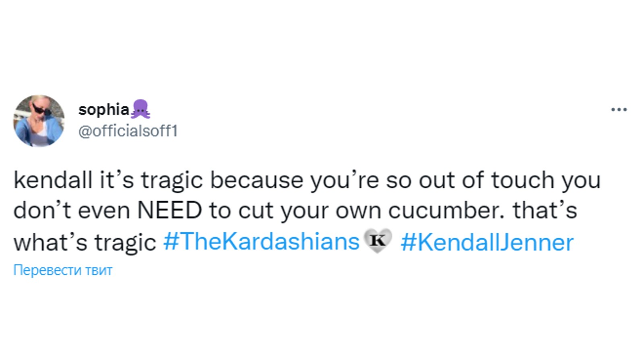This screenshot has width=644, height=362.
Task: Click the K heart emoji after #TheKardashians
Action: click(378, 241)
